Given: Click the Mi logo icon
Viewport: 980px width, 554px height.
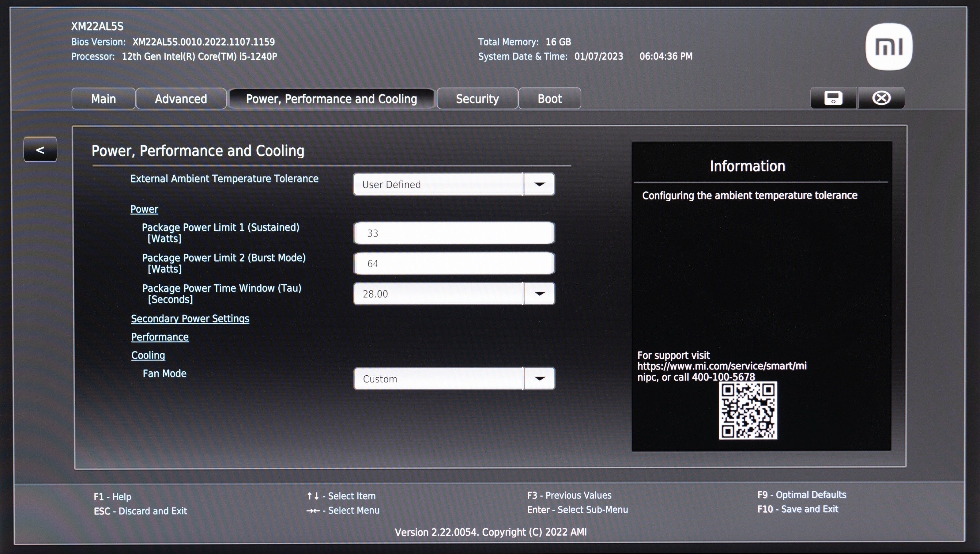Looking at the screenshot, I should [889, 47].
